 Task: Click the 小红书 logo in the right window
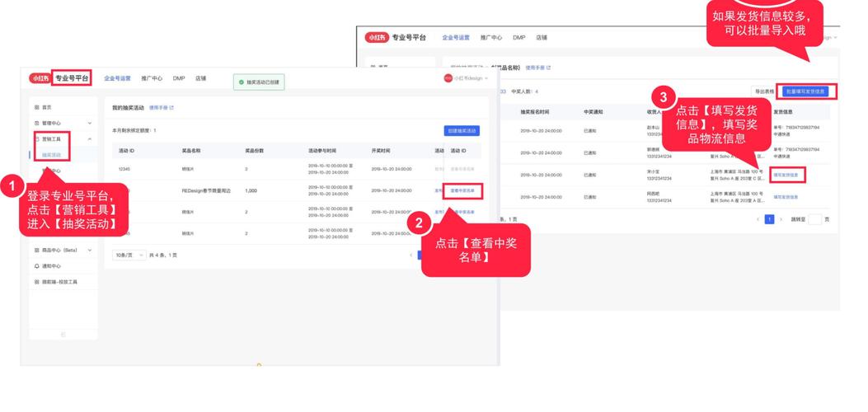point(377,38)
